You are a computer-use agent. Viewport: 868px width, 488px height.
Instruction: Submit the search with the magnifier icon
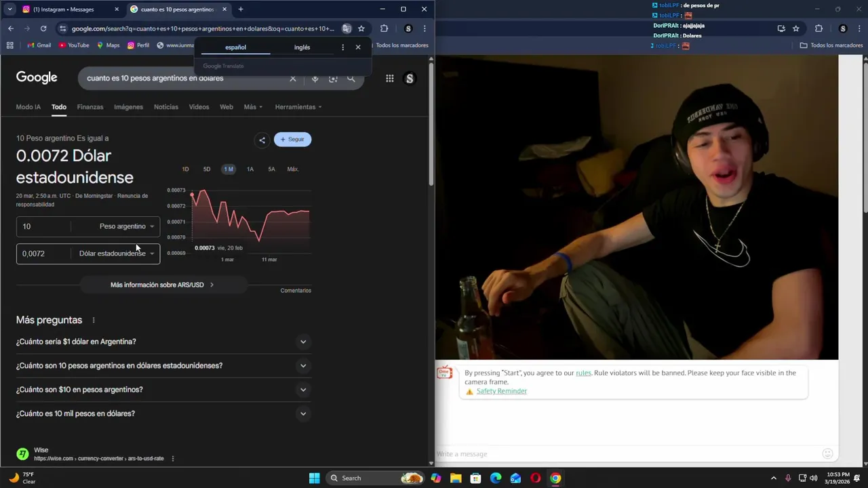coord(351,79)
